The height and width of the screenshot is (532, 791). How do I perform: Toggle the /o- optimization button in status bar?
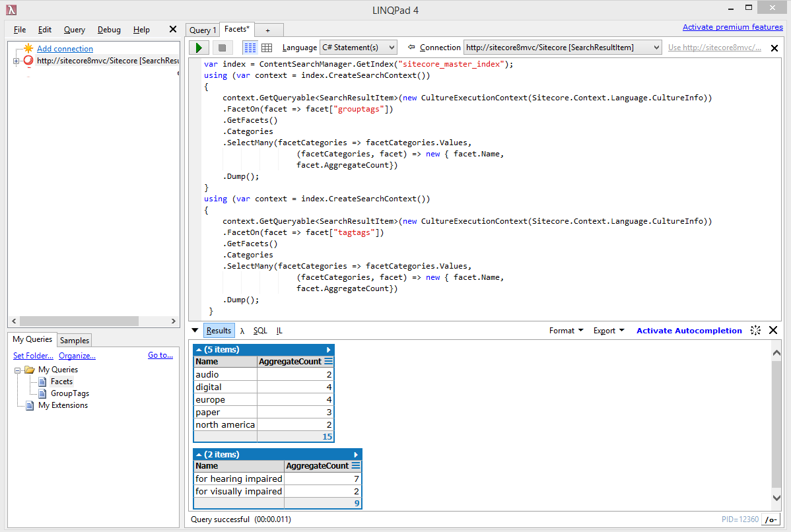770,519
